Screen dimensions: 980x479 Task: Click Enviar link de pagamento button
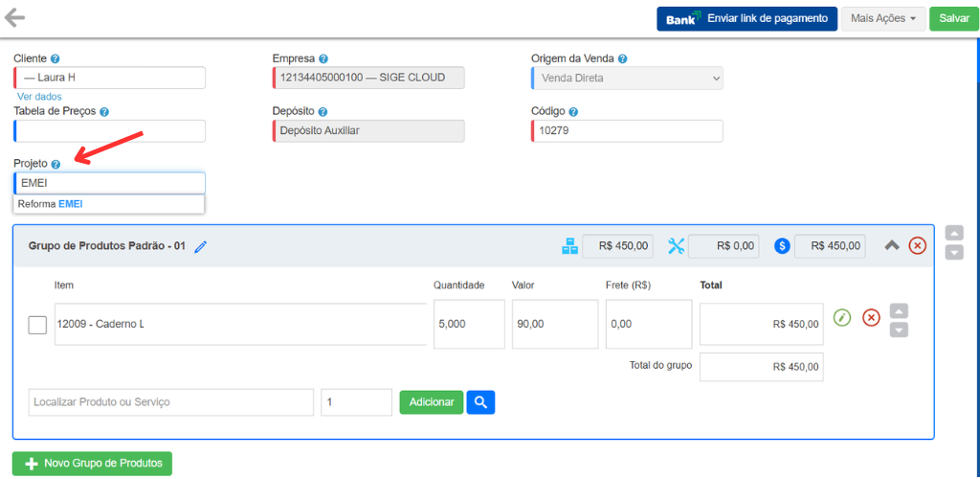click(x=746, y=18)
